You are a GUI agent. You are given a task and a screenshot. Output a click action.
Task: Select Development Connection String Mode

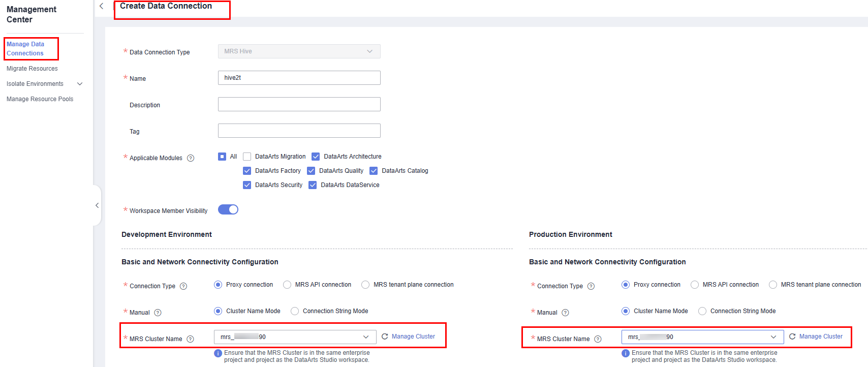coord(295,311)
